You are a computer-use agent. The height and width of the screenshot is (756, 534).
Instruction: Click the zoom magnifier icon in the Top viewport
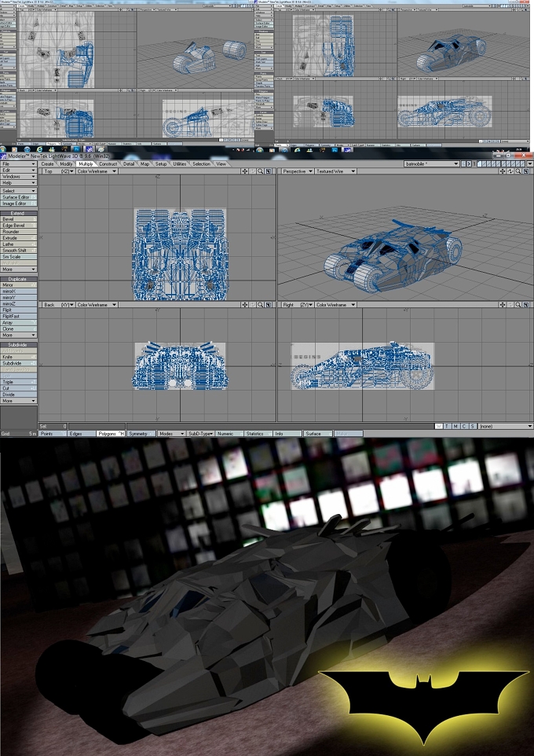260,171
